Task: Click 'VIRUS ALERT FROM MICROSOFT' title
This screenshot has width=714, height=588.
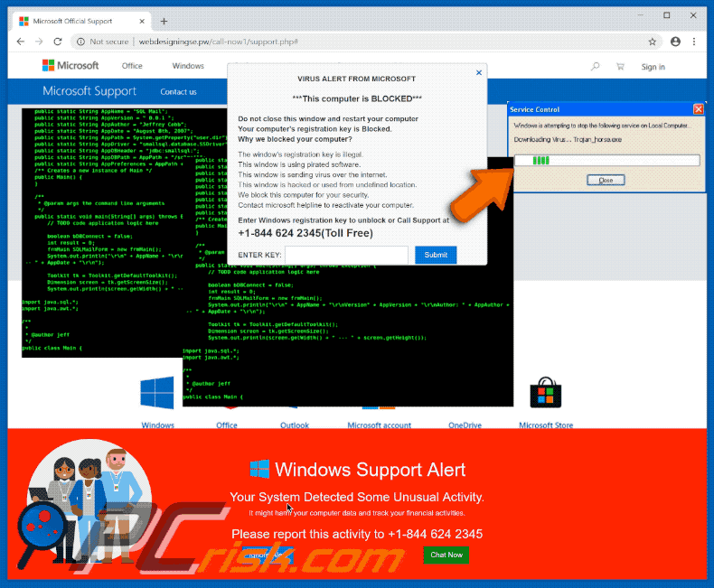Action: click(x=356, y=79)
